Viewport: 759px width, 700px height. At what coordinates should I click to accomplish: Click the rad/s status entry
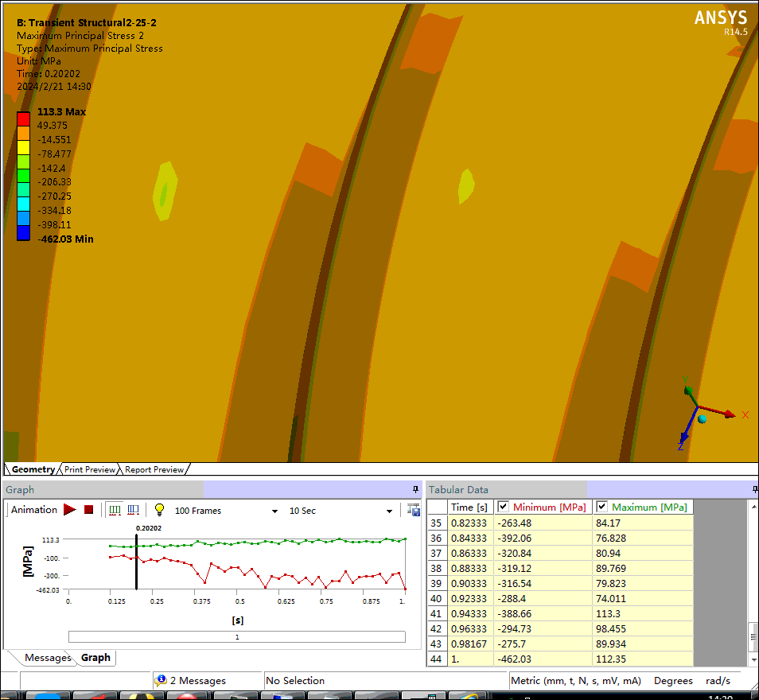718,681
